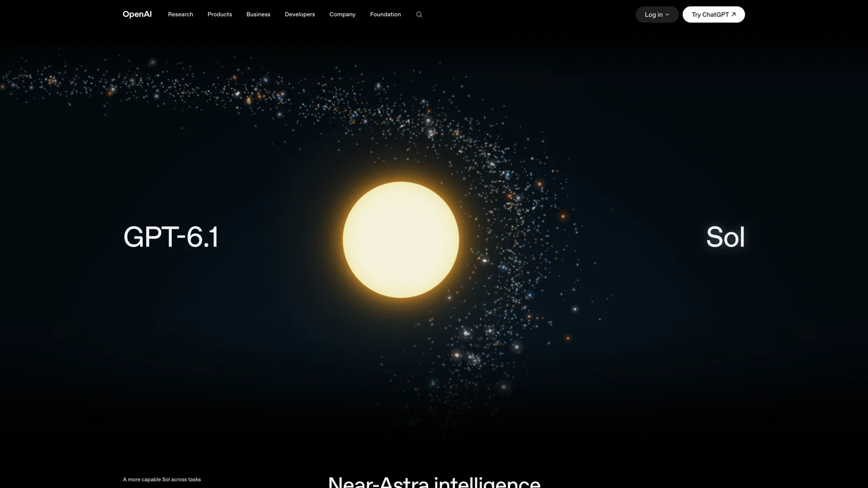Screen dimensions: 868x488
Task: Open the Products menu
Action: 220,15
